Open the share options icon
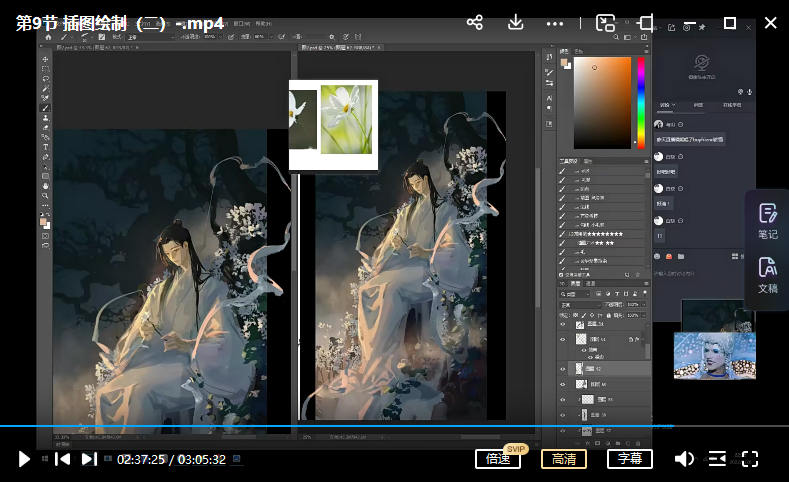789x482 pixels. pos(475,22)
